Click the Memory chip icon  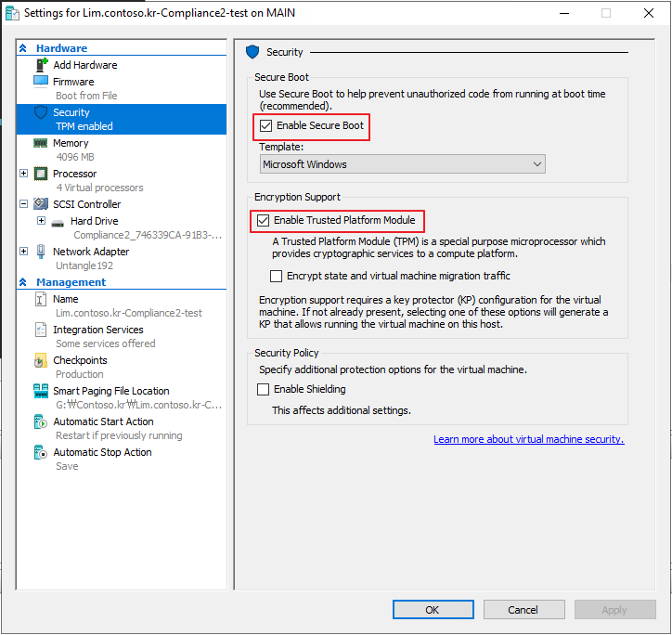tap(40, 143)
